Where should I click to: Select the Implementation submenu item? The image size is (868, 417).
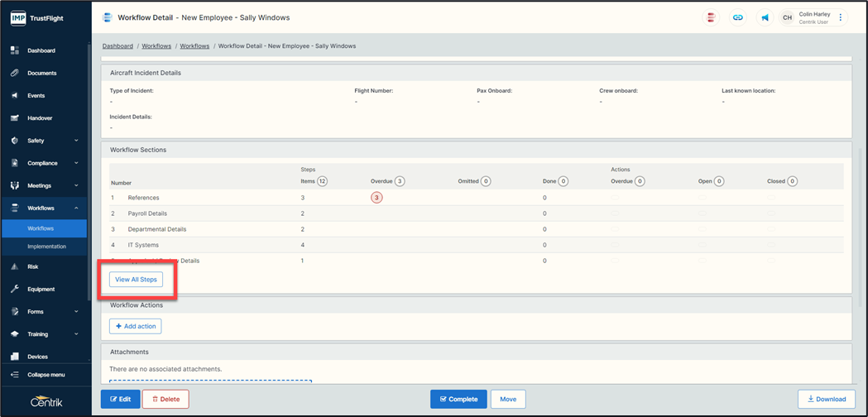click(x=46, y=247)
